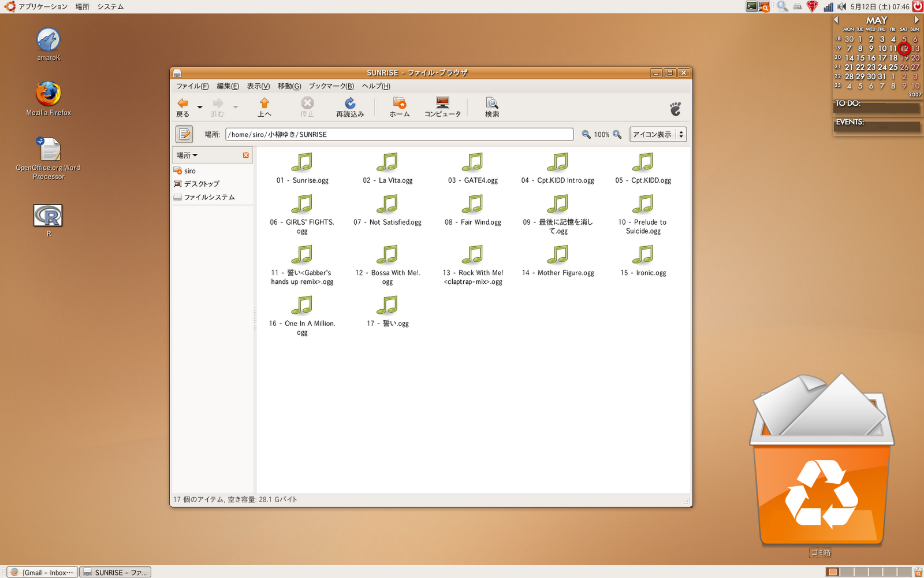Viewport: 924px width, 578px height.
Task: Open the 編集(E) menu
Action: (228, 86)
